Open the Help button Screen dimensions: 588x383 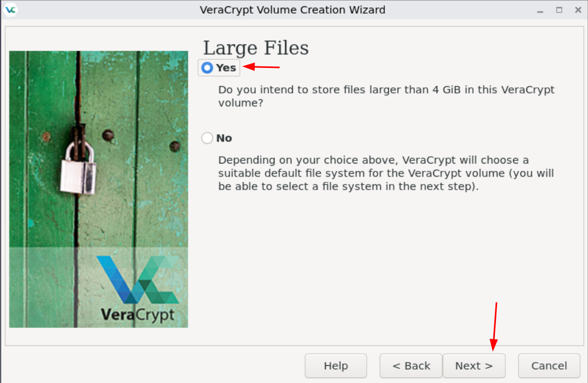tap(336, 366)
